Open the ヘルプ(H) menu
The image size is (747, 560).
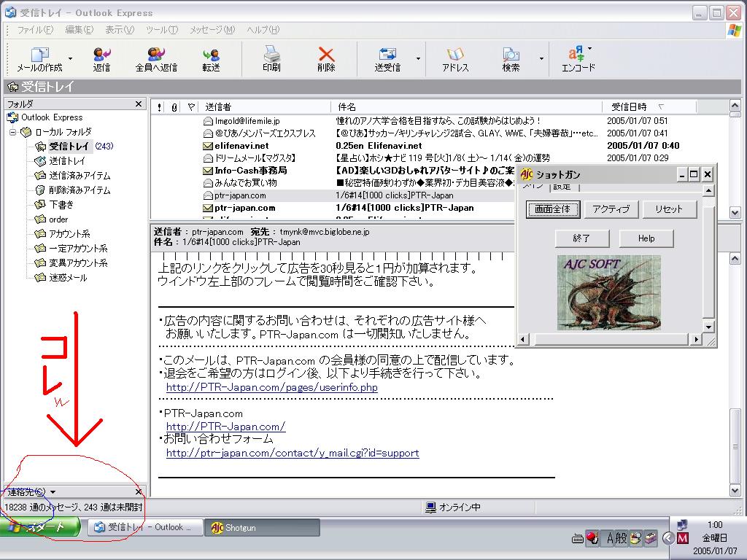[263, 29]
